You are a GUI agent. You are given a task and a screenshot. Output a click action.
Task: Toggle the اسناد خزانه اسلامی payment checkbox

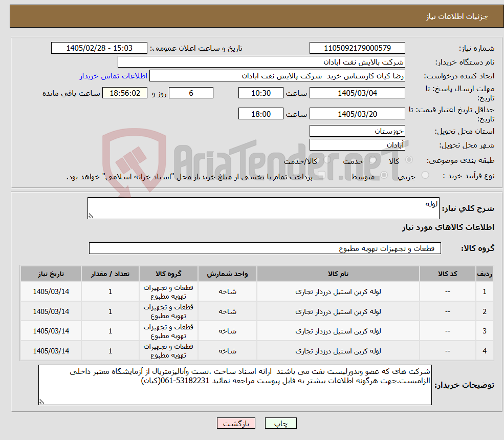pos(321,175)
